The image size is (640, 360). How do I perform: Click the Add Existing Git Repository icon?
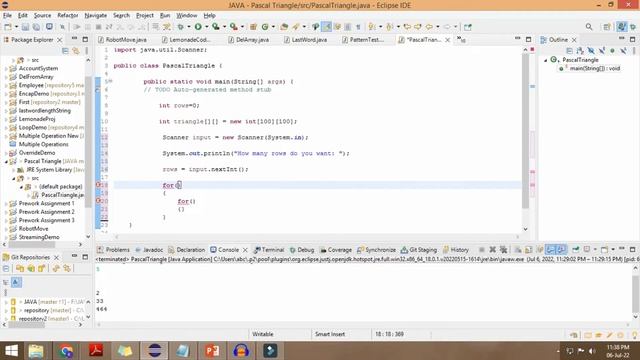[x=20, y=269]
